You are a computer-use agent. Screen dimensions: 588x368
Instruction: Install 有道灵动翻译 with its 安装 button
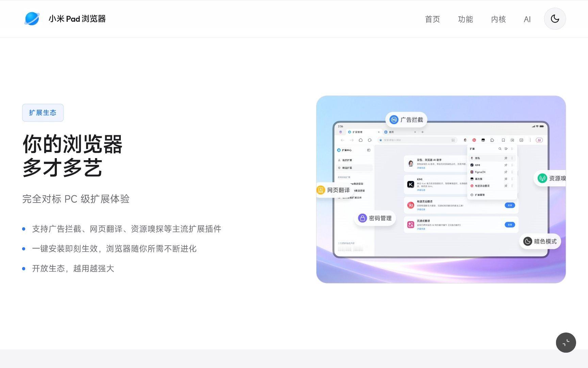pos(510,205)
